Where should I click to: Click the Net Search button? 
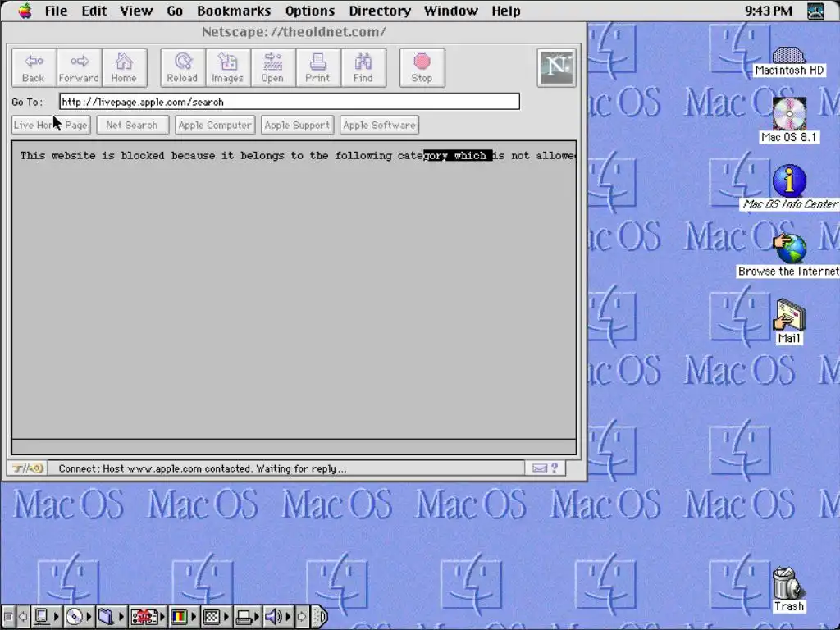click(x=132, y=126)
